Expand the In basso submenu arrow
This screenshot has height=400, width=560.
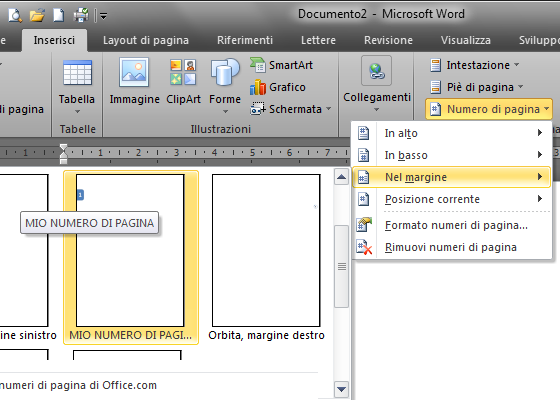540,155
